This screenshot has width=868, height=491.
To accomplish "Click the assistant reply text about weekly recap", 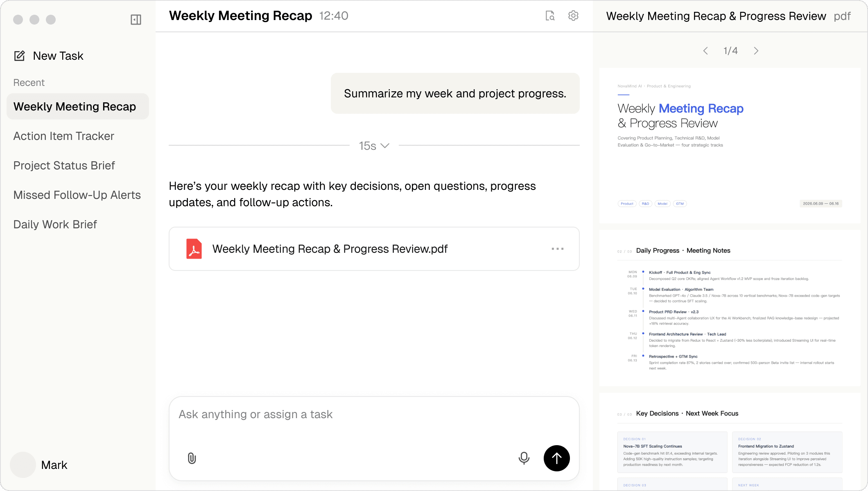I will pyautogui.click(x=352, y=194).
